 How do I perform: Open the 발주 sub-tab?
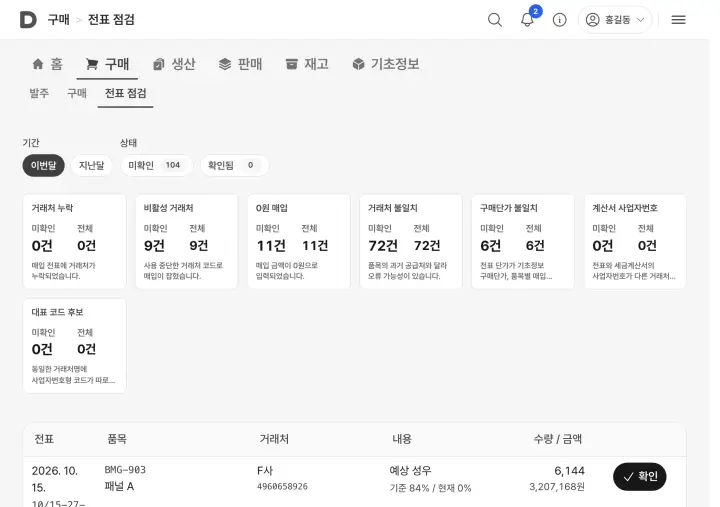click(x=39, y=93)
